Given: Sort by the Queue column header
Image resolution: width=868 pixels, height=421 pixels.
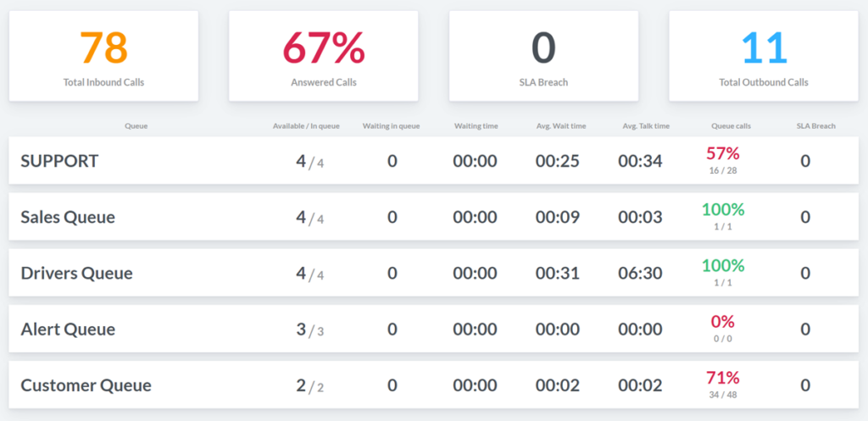Looking at the screenshot, I should [136, 126].
